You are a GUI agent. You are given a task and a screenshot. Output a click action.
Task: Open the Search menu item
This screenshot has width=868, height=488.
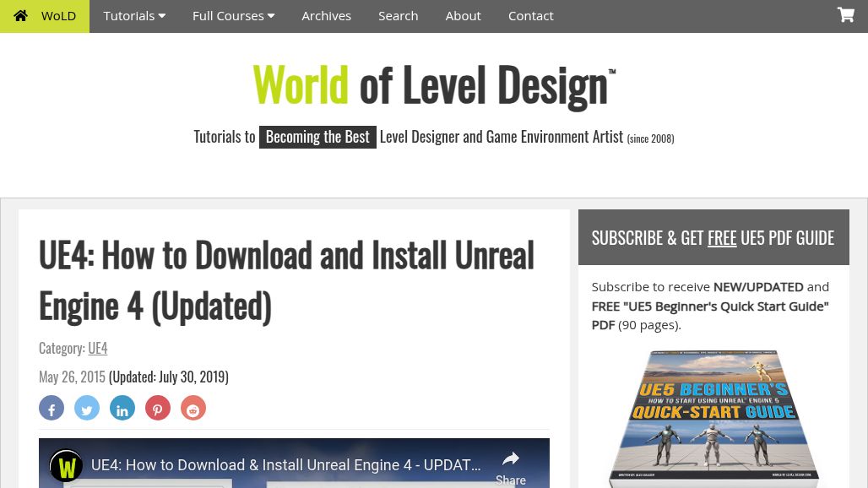(x=398, y=16)
